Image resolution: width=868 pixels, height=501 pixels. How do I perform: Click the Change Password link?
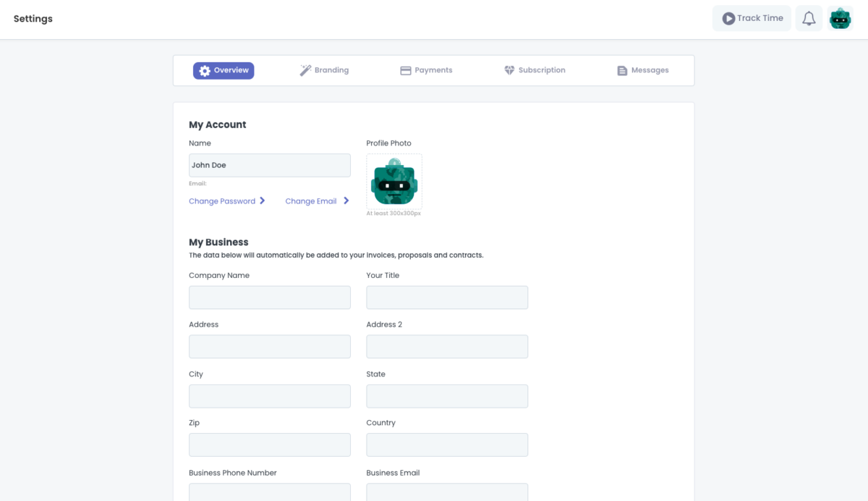coord(222,201)
